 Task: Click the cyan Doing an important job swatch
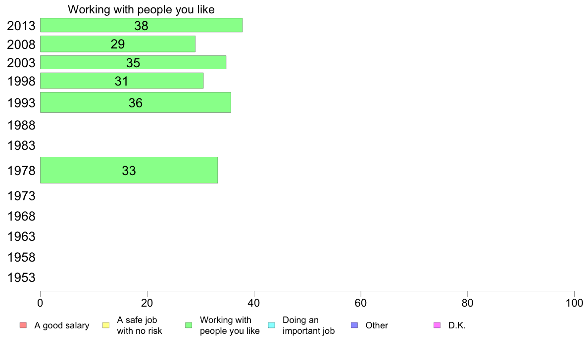[x=272, y=325]
